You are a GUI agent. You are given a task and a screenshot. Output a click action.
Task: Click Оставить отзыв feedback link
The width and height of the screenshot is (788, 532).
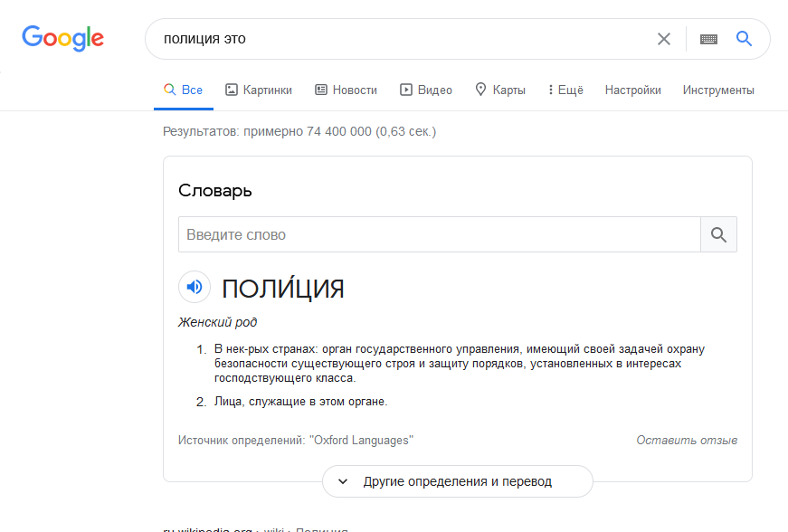(686, 441)
